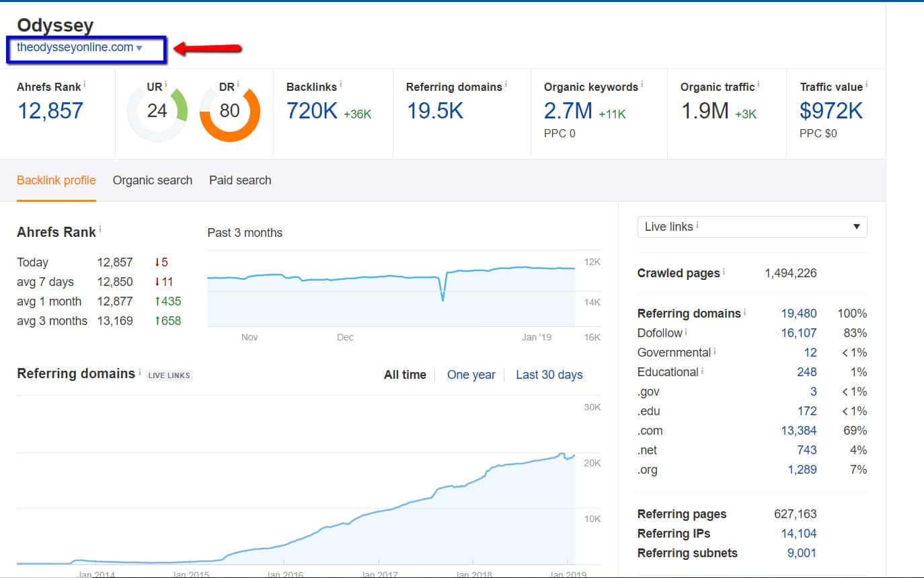Open the 720K backlinks link
Screen dimensions: 924x578
312,110
